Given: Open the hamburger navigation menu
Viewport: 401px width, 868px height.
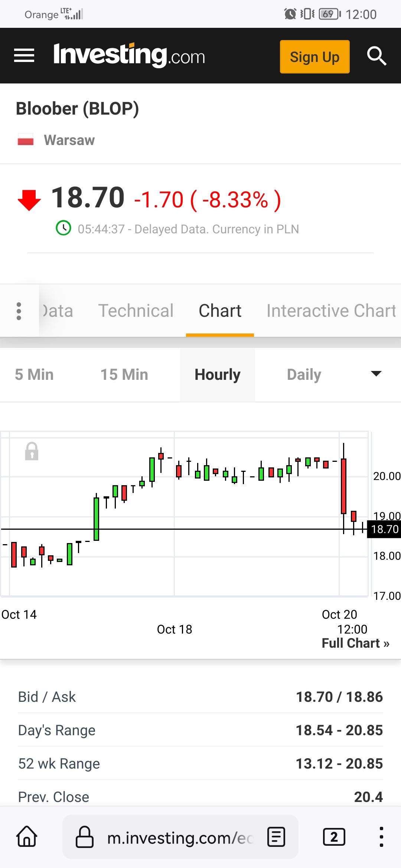Looking at the screenshot, I should point(24,56).
